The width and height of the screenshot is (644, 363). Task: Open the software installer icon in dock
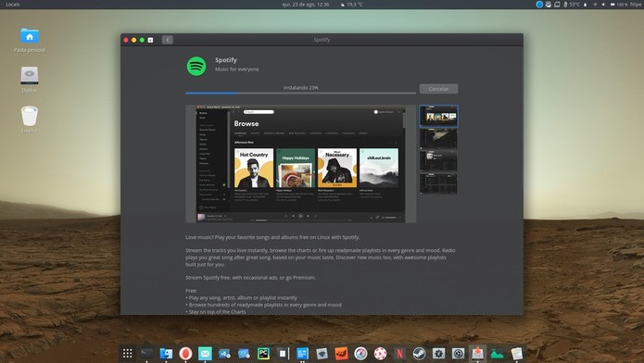pos(477,353)
